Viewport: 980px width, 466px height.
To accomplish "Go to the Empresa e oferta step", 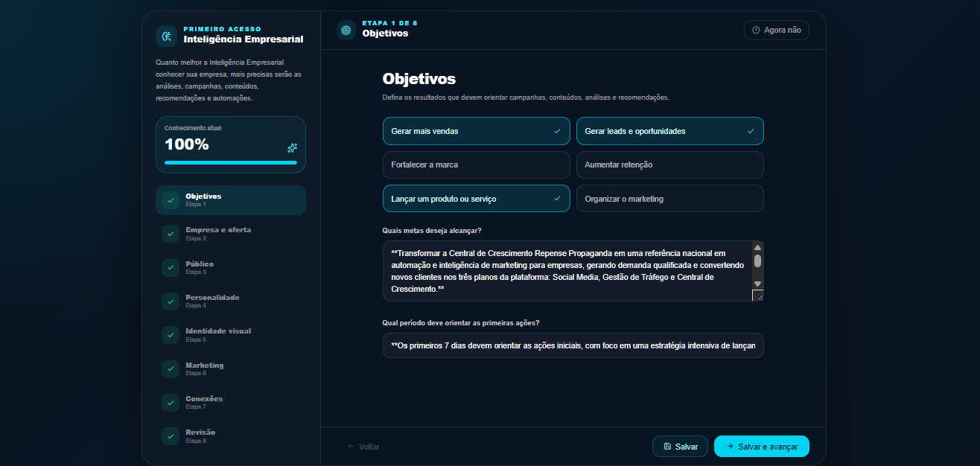I will (x=231, y=234).
